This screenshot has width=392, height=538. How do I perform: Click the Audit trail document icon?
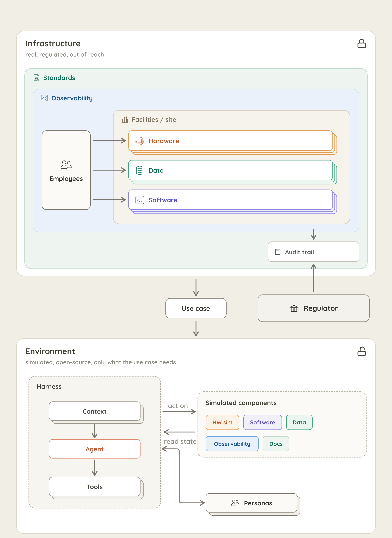277,252
